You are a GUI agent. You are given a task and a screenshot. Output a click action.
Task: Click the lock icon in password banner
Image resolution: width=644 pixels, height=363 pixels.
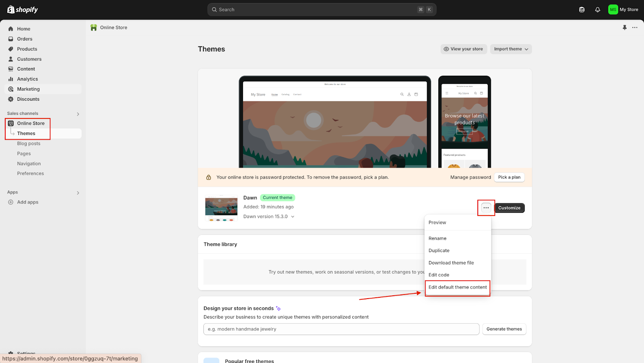[208, 177]
